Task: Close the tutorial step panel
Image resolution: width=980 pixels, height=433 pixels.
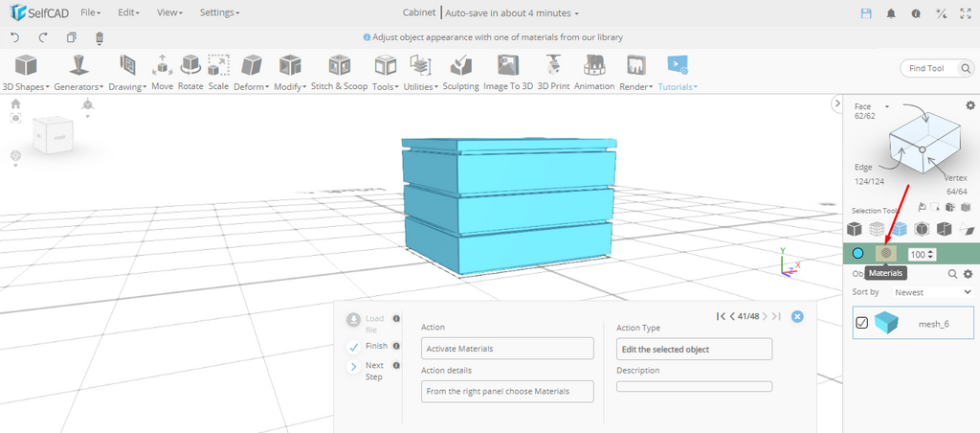Action: pos(797,316)
